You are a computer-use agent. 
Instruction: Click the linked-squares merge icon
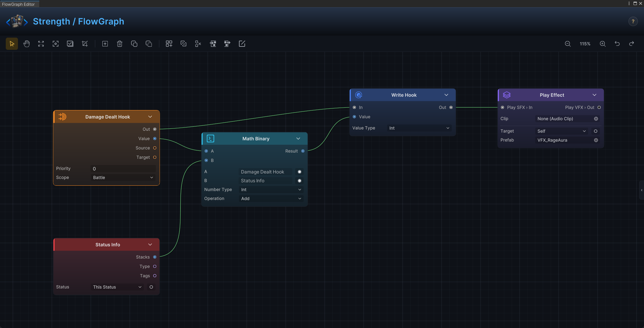click(x=183, y=44)
